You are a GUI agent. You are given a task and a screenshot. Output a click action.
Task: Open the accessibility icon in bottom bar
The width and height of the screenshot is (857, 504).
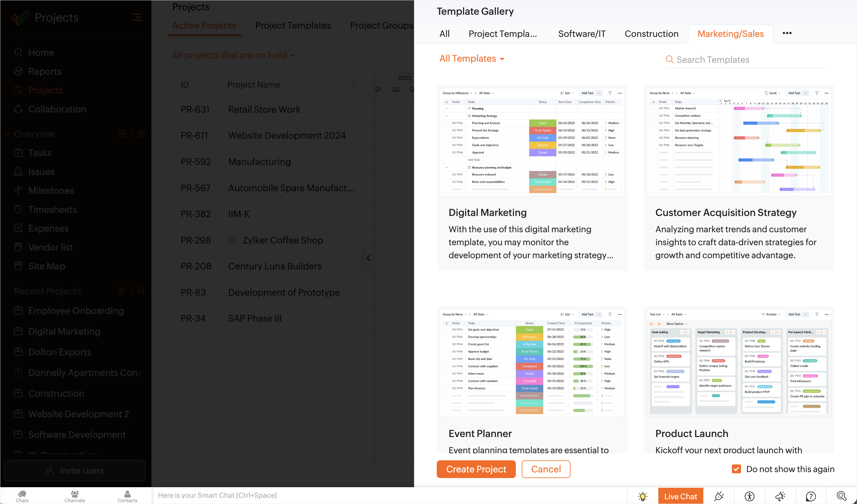click(x=749, y=496)
